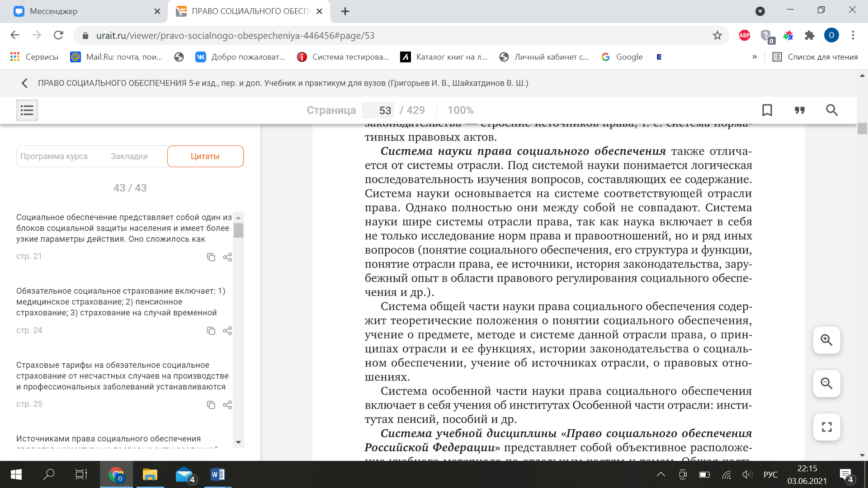Open the Google bookmark
Screen dimensions: 868x488
pos(622,57)
